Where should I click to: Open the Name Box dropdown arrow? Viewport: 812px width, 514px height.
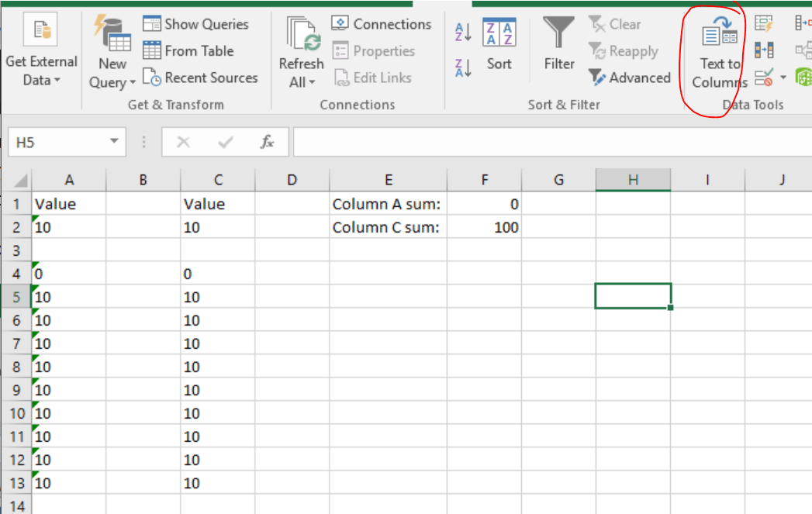114,142
